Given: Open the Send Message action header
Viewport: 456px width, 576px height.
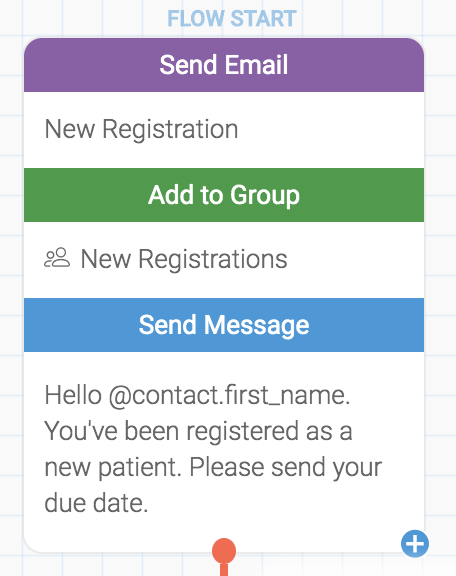Looking at the screenshot, I should point(224,325).
